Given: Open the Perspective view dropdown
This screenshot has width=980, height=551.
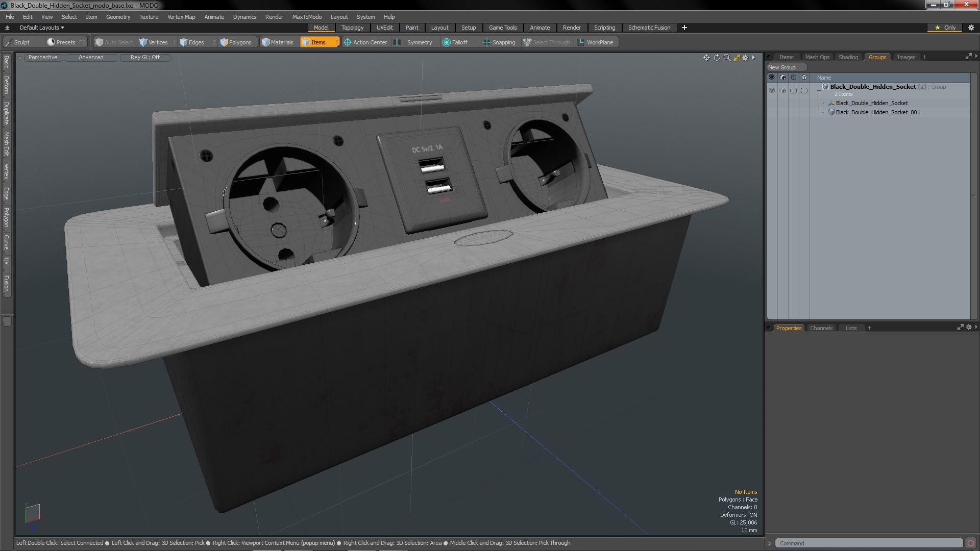Looking at the screenshot, I should (x=43, y=57).
